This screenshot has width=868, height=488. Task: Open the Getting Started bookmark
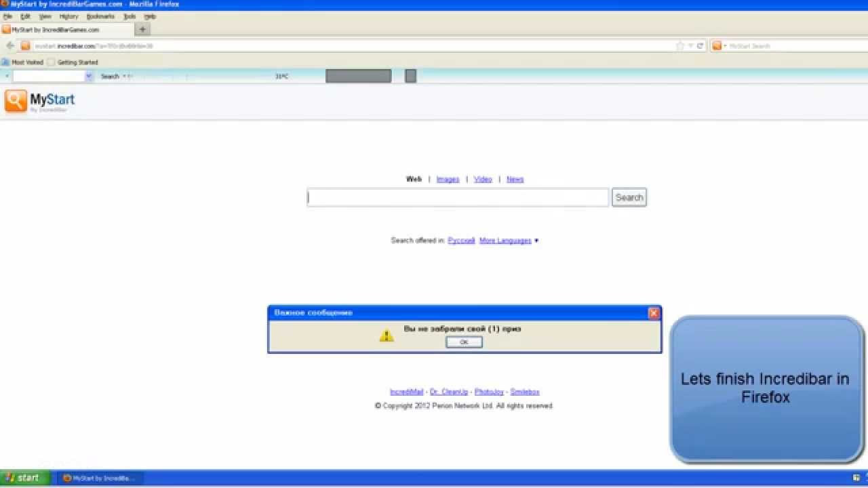[73, 62]
